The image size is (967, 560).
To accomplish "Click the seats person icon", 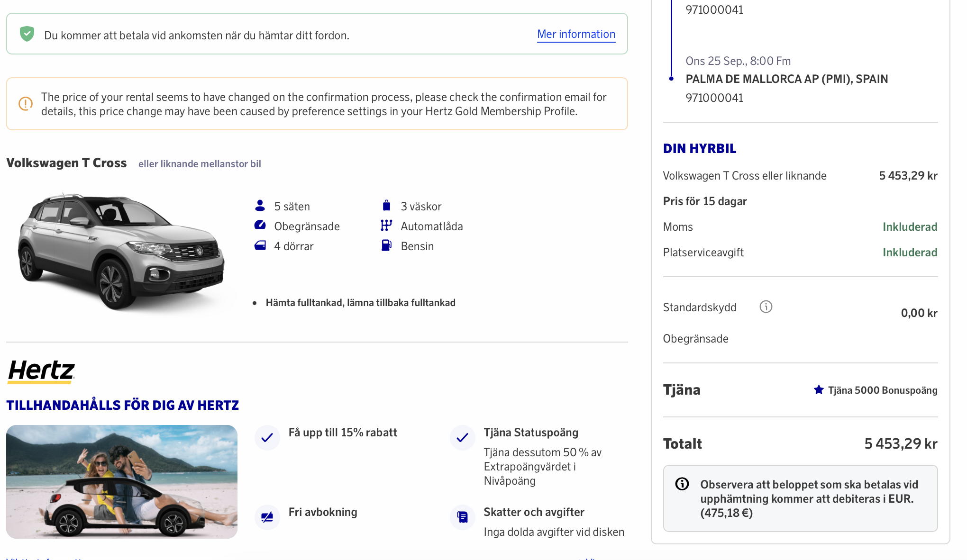I will tap(260, 206).
